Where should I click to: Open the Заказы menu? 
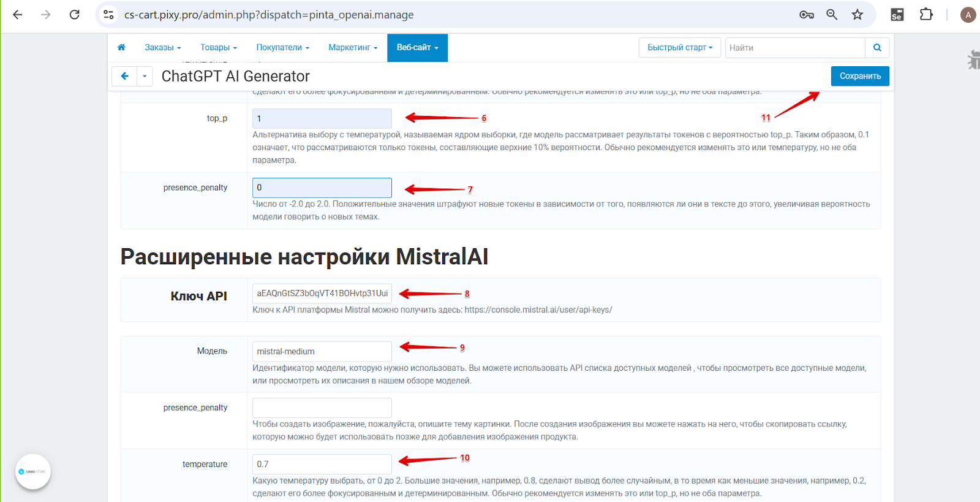(x=162, y=48)
